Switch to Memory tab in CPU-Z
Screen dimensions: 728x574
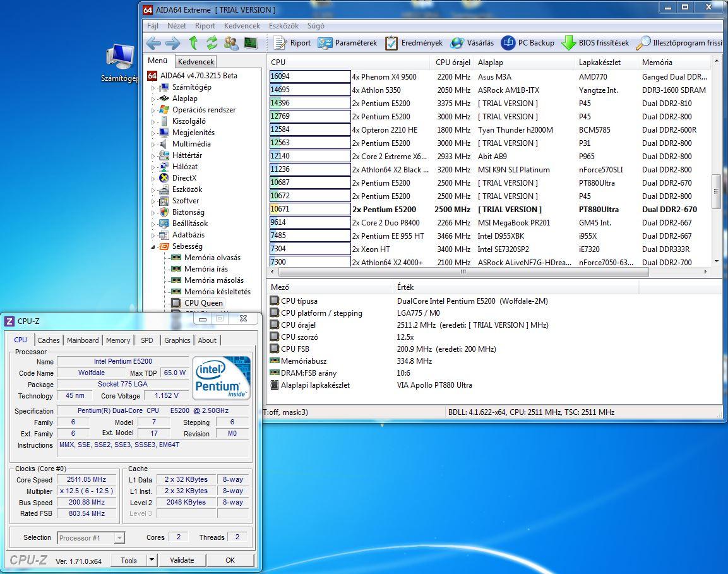[118, 340]
